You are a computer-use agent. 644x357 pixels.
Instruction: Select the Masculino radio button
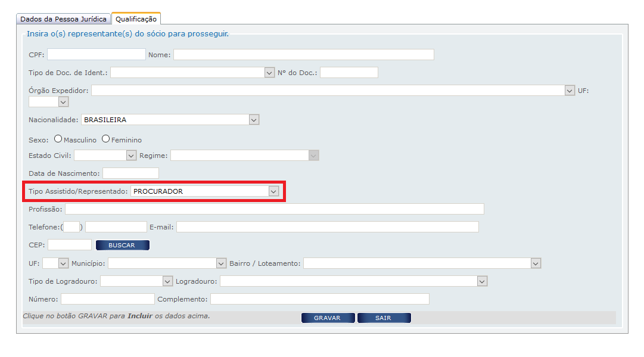pyautogui.click(x=58, y=139)
